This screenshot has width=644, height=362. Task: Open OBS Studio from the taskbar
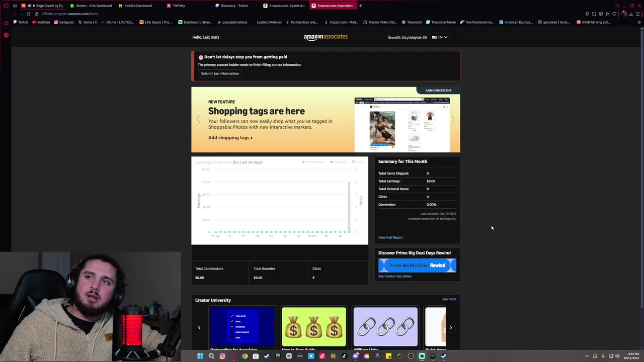[411, 356]
